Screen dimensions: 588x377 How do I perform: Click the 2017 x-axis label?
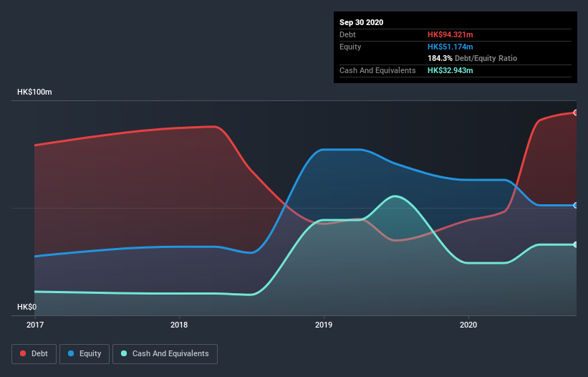(x=35, y=325)
